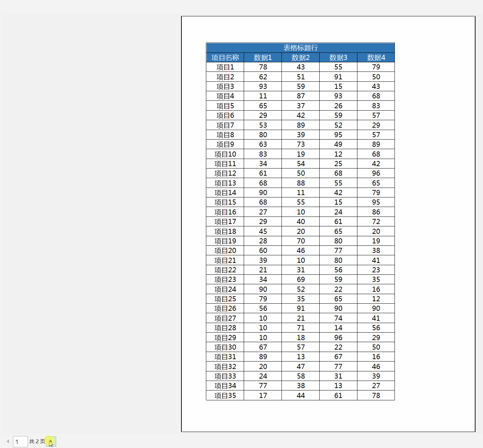Screen dimensions: 483x448
Task: Click the row label 项目31
Action: 225,357
